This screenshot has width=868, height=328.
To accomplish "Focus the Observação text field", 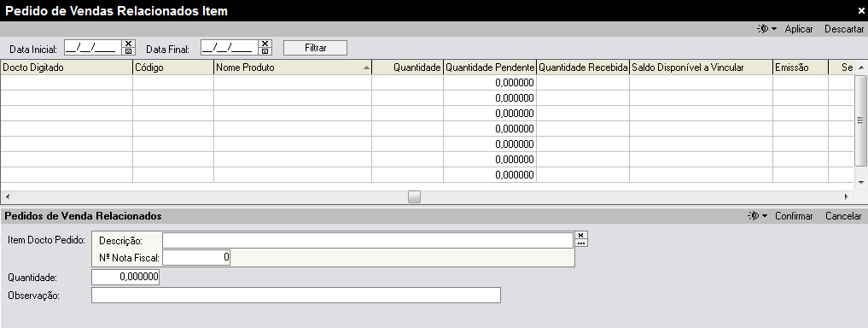I will (x=296, y=296).
